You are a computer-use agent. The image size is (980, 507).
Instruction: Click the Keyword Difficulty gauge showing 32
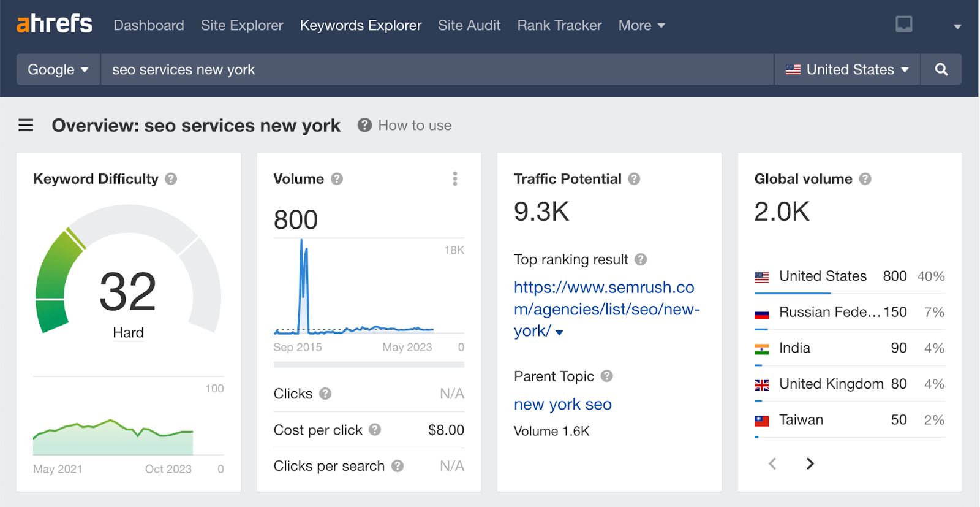coord(128,270)
